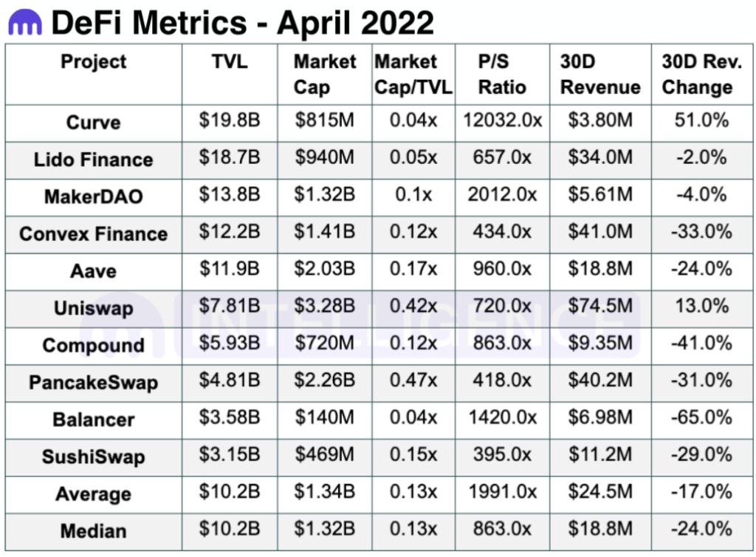This screenshot has height=557, width=756.
Task: Select the Lido Finance row label
Action: [x=94, y=160]
